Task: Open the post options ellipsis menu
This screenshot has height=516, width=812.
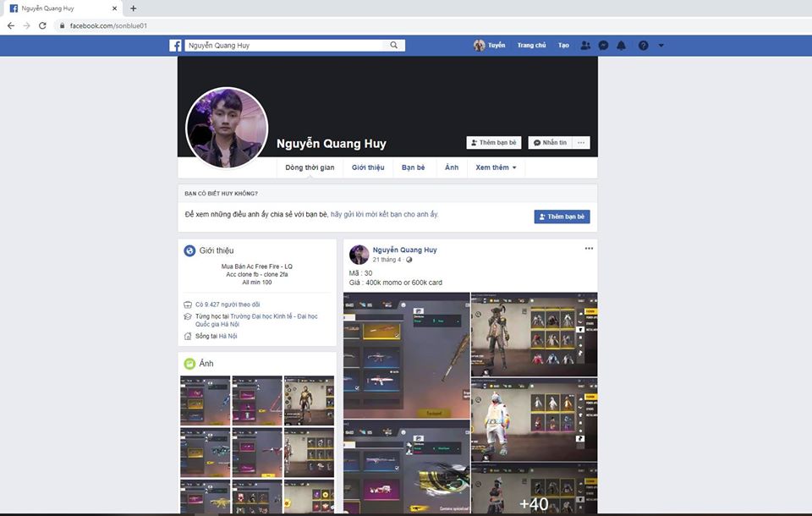Action: click(589, 249)
